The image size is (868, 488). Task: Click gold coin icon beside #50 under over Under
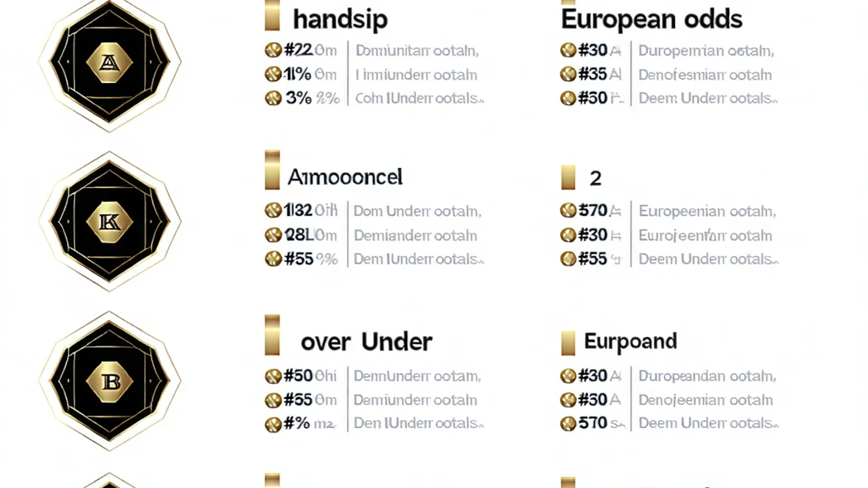click(273, 376)
